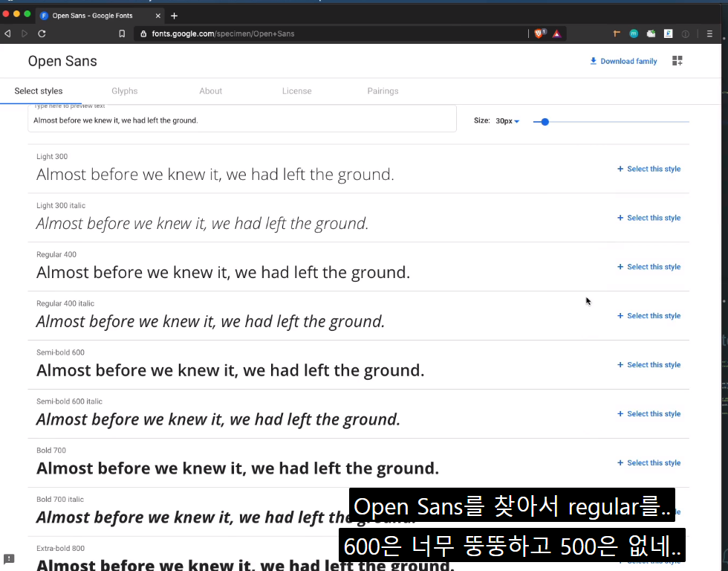Click the 'Extra-bold 800' label
This screenshot has width=728, height=571.
click(60, 549)
